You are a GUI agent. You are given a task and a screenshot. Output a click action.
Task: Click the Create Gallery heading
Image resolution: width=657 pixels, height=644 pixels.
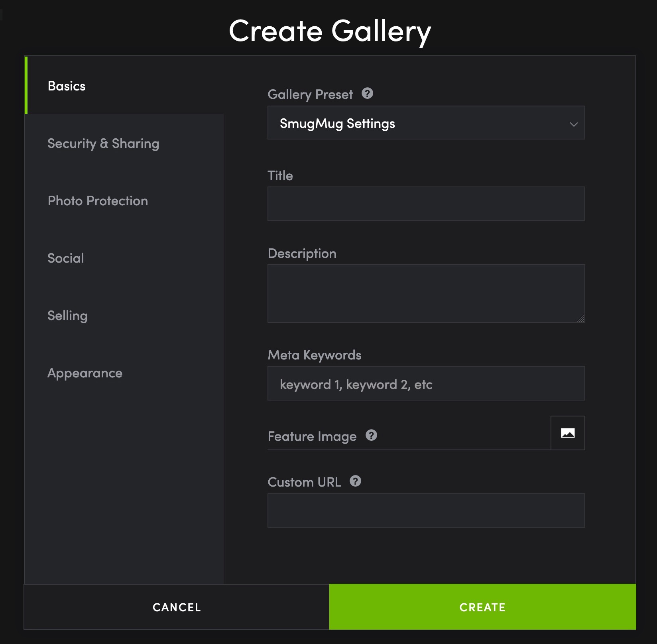(x=330, y=31)
